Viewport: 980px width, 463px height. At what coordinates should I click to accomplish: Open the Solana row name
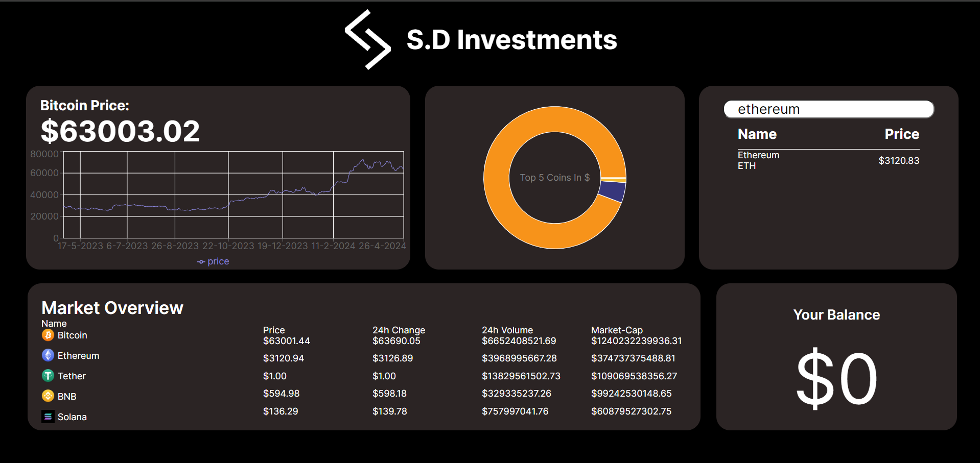click(x=72, y=417)
